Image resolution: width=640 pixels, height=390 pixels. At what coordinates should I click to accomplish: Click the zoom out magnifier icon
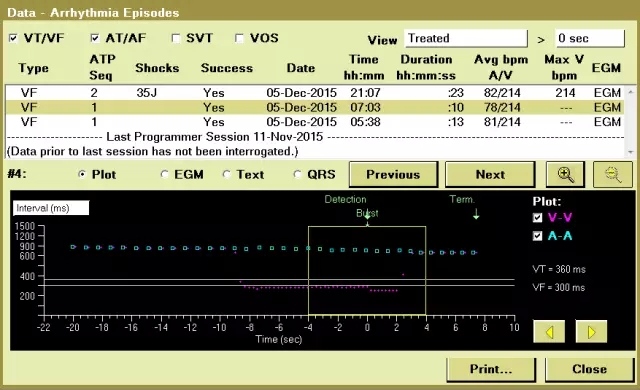[613, 175]
